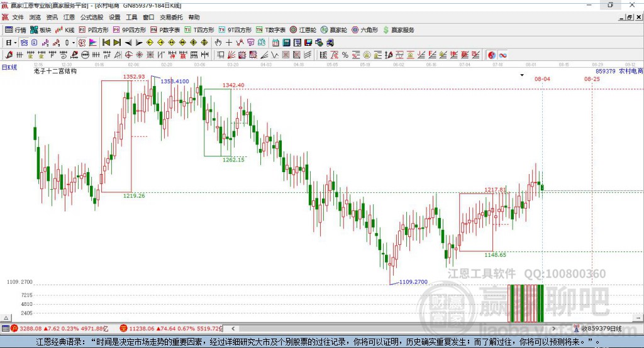Select the circle target cycle tool

point(128,55)
